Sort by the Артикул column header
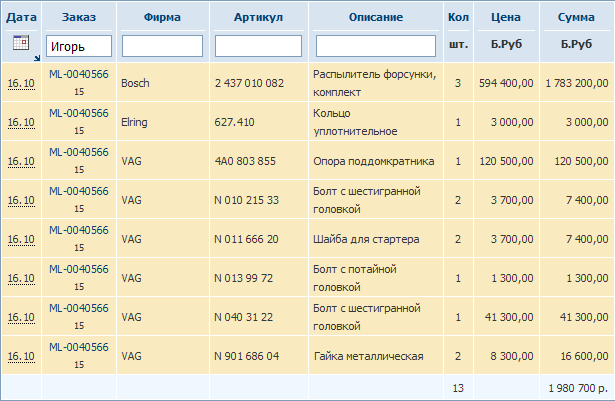 click(258, 18)
